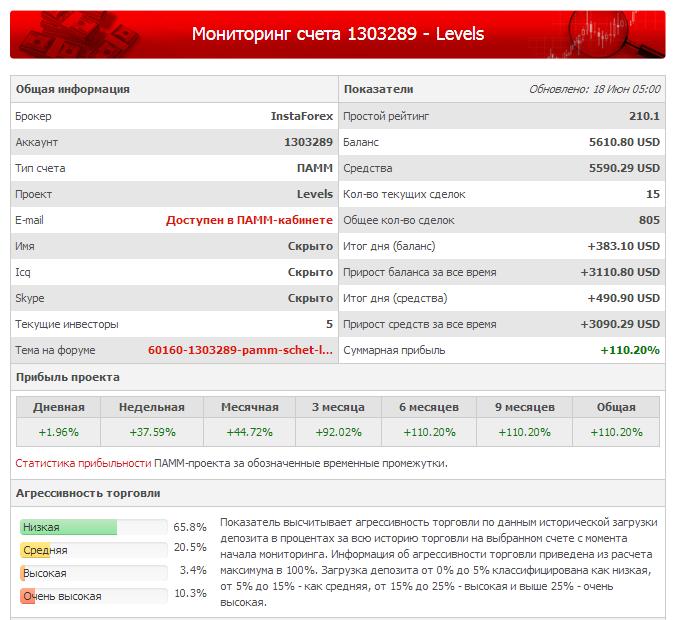Click the 'Средняя' aggressiveness progress bar
Viewport: 674px width, 620px height.
coord(94,550)
